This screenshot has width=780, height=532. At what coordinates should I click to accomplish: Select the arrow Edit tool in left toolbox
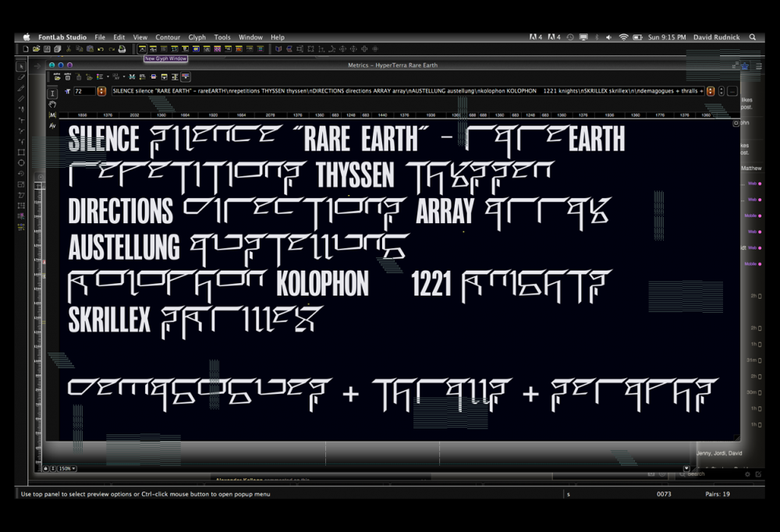[21, 66]
